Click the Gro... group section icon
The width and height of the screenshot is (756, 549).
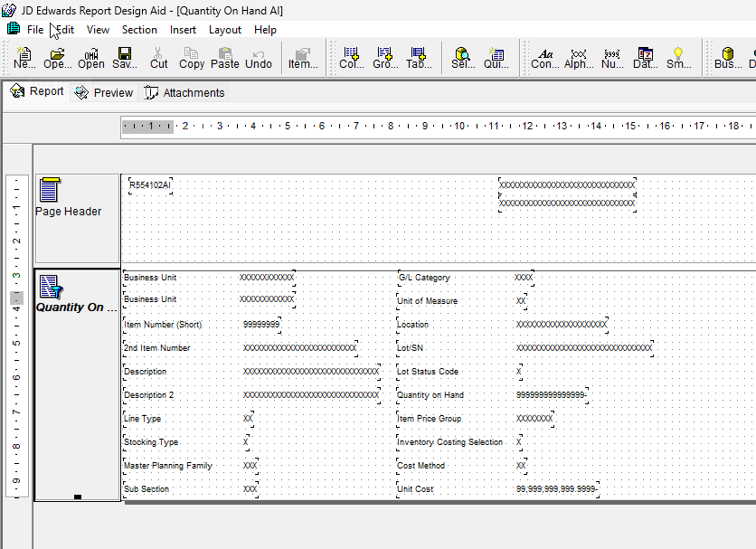(x=385, y=57)
